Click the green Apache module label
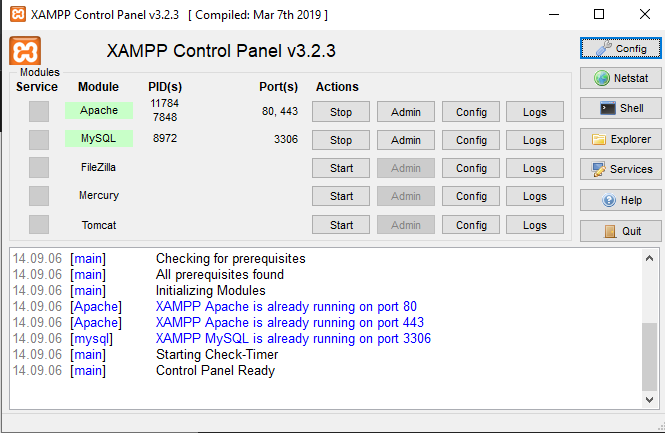This screenshot has width=665, height=433. pos(99,110)
